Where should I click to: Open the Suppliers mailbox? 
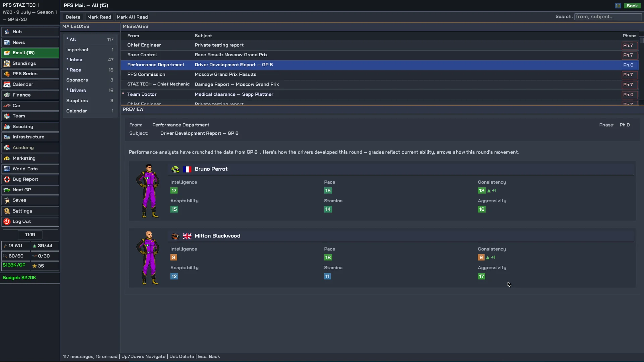click(90, 101)
